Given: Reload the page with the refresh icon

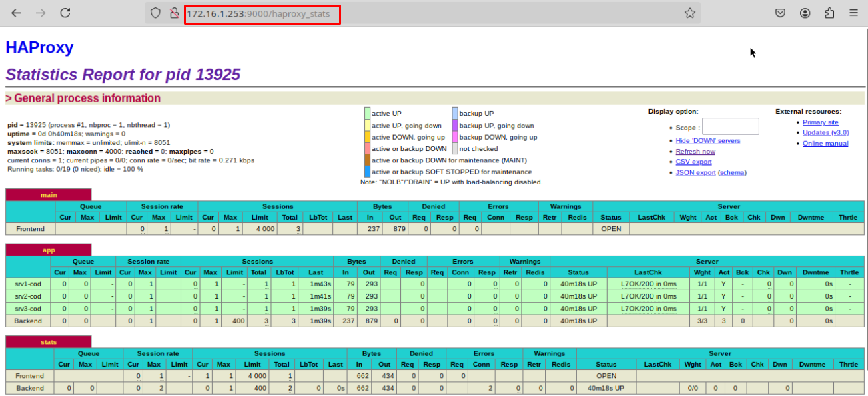Looking at the screenshot, I should pos(65,13).
